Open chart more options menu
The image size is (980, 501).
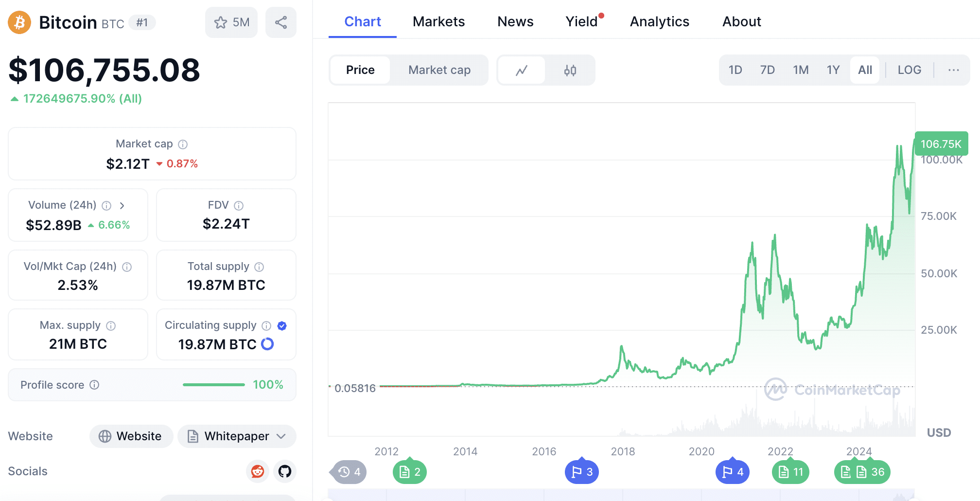[x=954, y=70]
